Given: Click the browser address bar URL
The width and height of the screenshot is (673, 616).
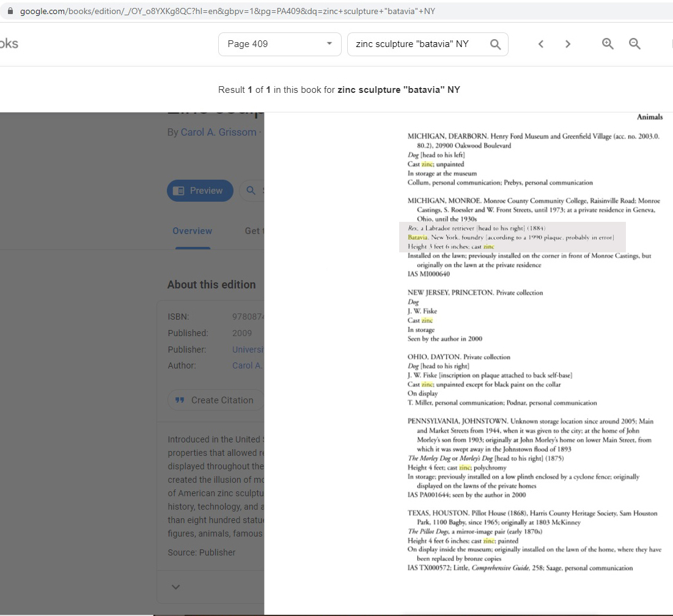Looking at the screenshot, I should tap(227, 11).
